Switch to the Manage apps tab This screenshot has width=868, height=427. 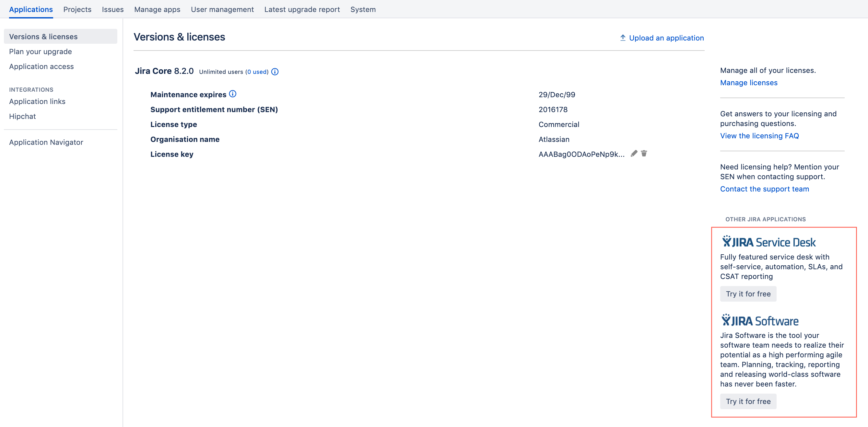pos(157,9)
